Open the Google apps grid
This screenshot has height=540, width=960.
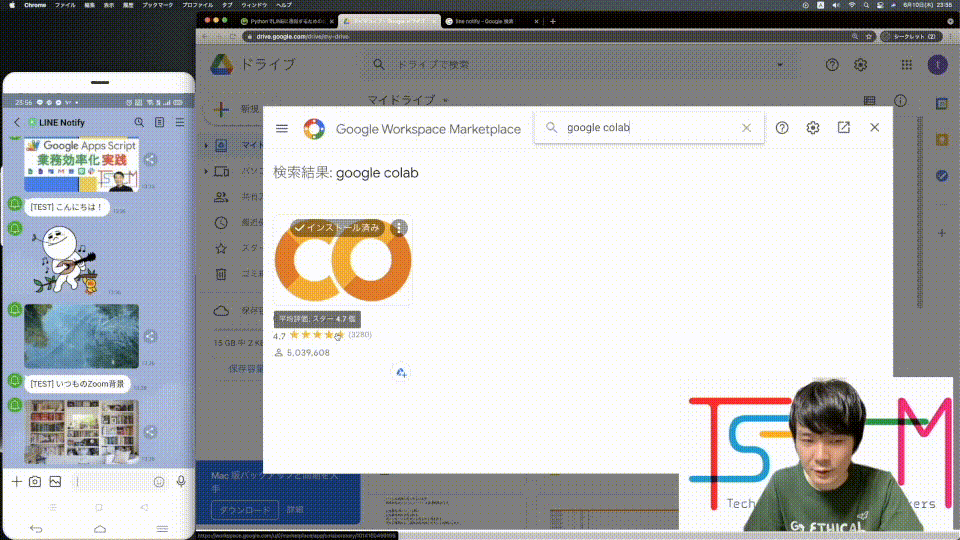coord(907,64)
